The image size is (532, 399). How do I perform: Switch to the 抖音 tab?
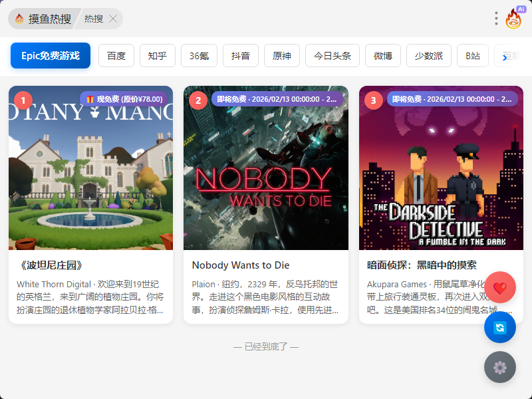click(241, 56)
